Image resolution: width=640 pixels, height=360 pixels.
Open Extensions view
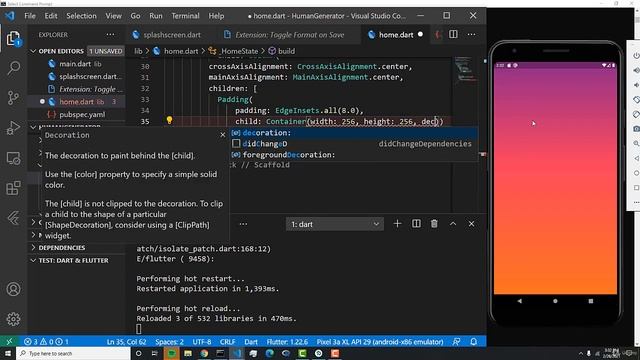(13, 188)
